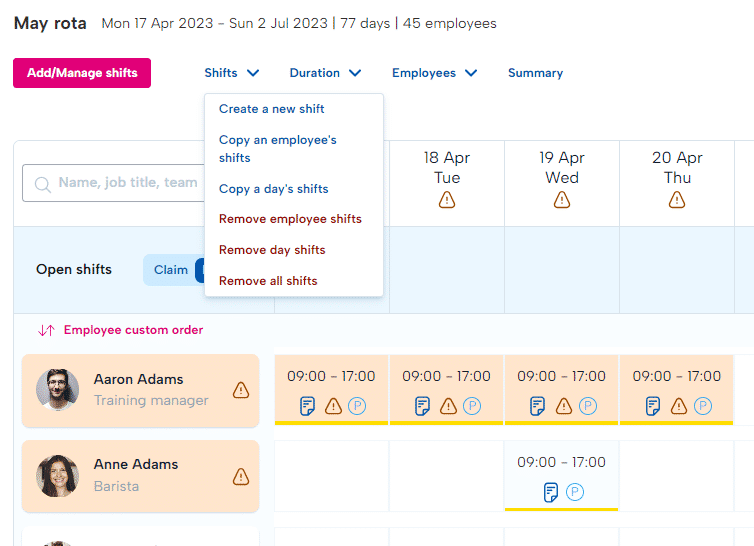Open notes icon on Aaron's 19 Apr shift

coord(537,406)
